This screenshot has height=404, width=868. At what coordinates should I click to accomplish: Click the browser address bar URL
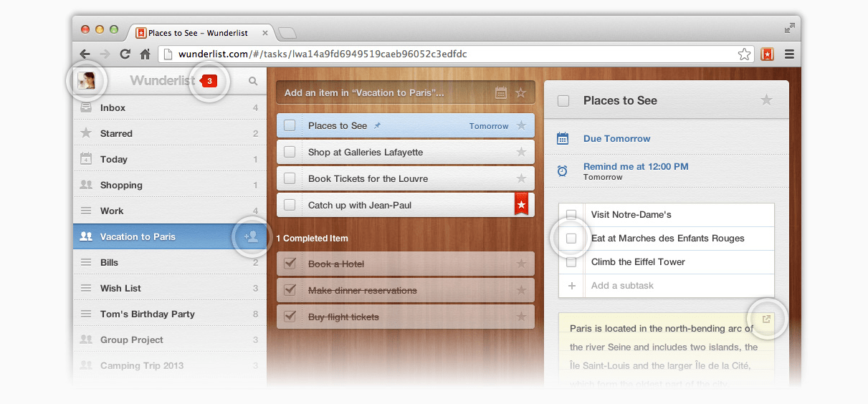[323, 54]
